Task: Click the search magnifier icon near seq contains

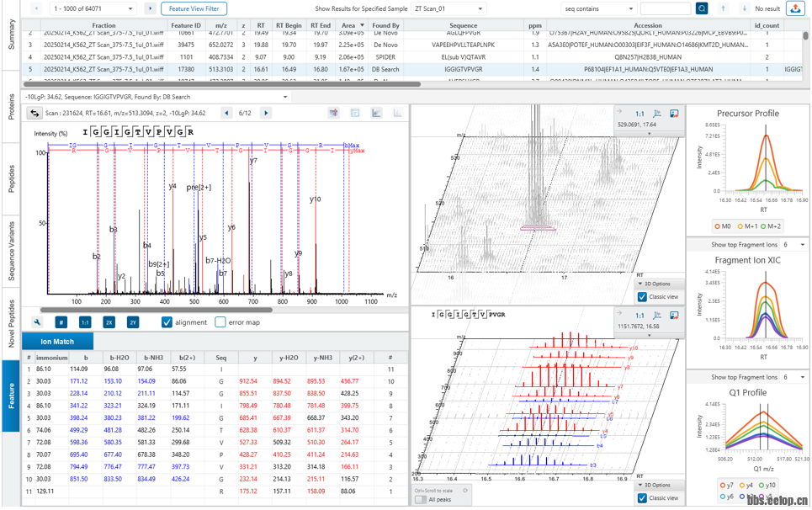Action: coord(702,8)
